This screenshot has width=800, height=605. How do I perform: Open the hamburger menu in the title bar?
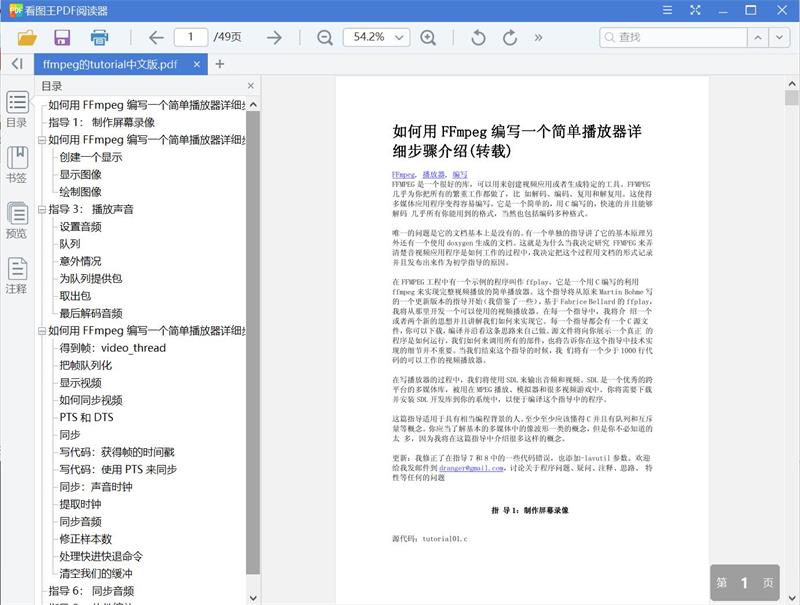pyautogui.click(x=667, y=10)
